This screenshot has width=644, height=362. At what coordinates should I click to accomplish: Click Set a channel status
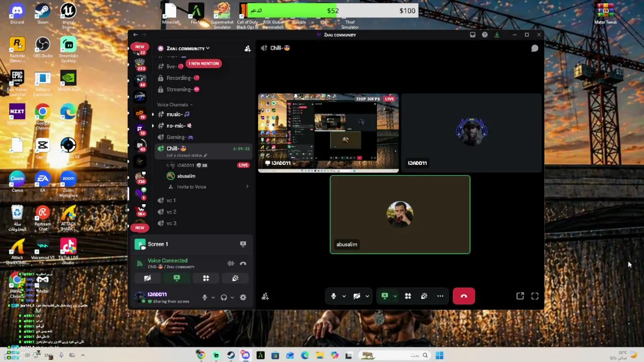pyautogui.click(x=187, y=155)
